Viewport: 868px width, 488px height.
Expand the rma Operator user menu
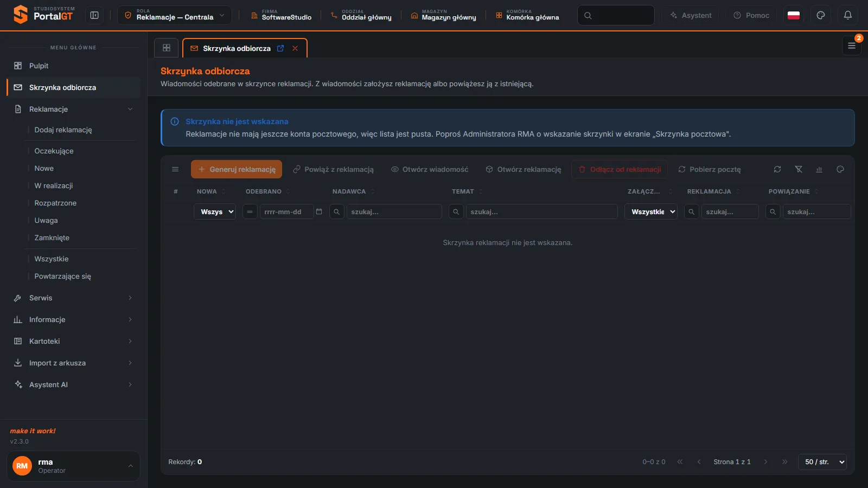coord(73,466)
